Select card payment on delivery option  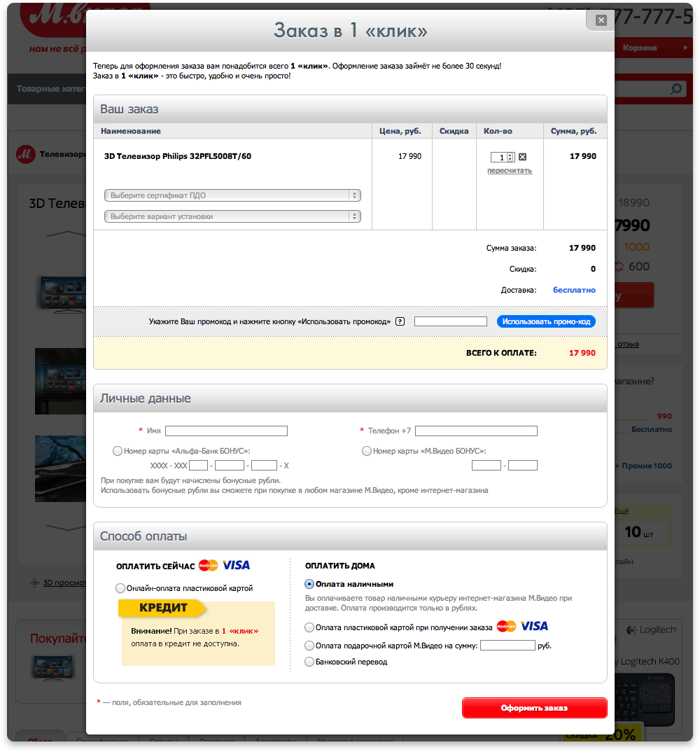pyautogui.click(x=309, y=627)
